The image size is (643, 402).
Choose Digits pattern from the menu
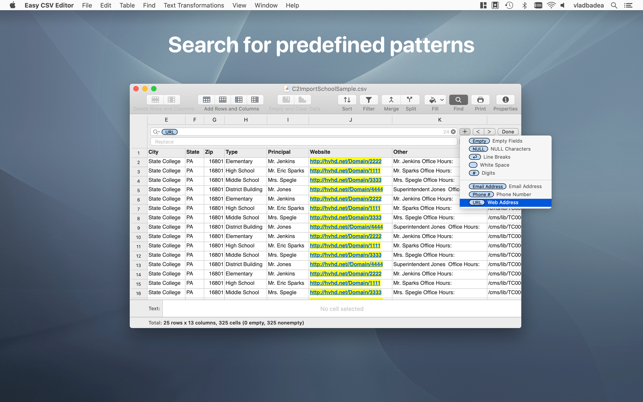click(505, 173)
